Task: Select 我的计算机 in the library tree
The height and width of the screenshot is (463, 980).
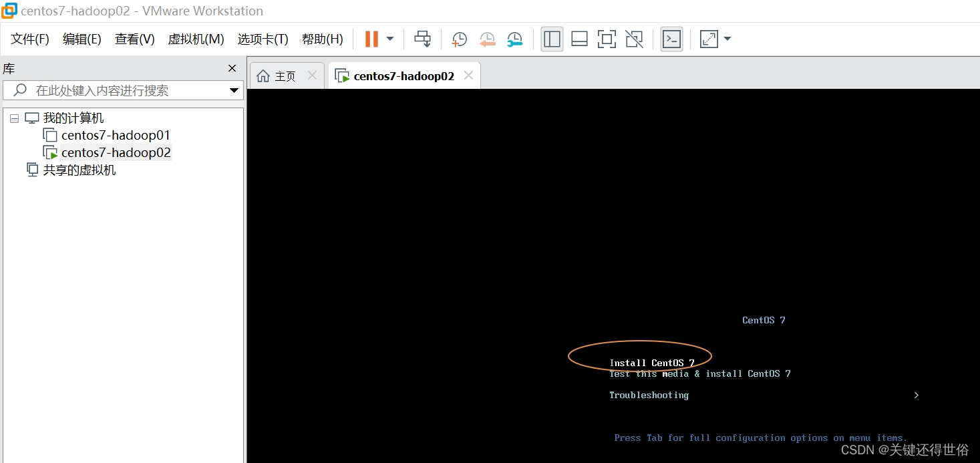Action: (73, 118)
